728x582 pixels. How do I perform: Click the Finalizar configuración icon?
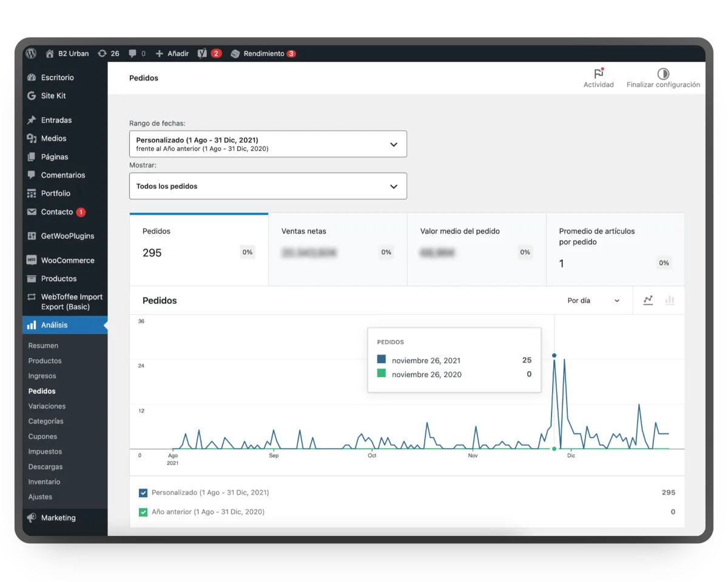coord(663,74)
